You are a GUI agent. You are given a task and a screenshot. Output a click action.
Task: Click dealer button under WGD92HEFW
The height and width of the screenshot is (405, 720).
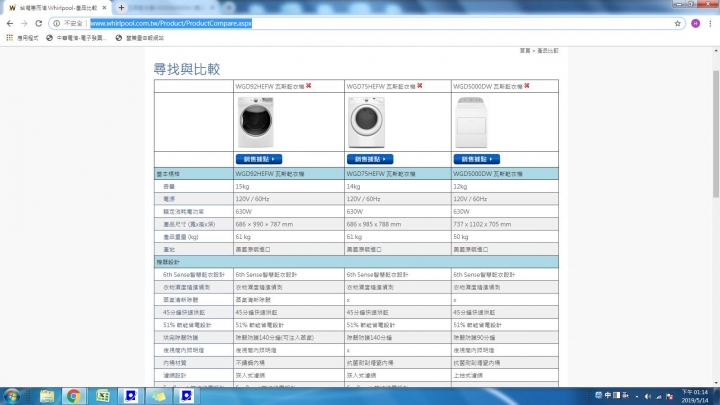[x=259, y=159]
